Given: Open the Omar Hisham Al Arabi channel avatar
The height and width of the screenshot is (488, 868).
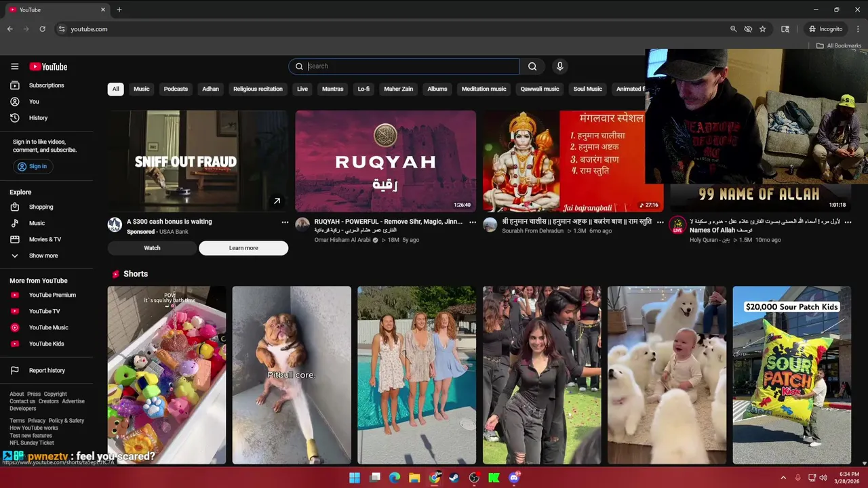Looking at the screenshot, I should [x=302, y=224].
